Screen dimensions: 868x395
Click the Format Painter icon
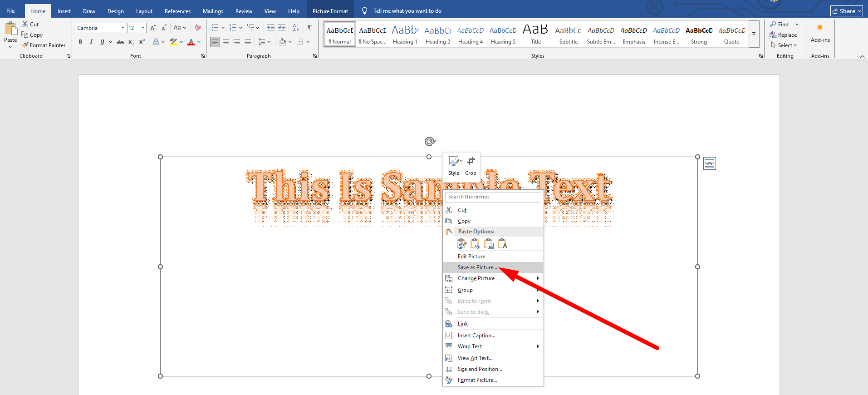click(25, 45)
